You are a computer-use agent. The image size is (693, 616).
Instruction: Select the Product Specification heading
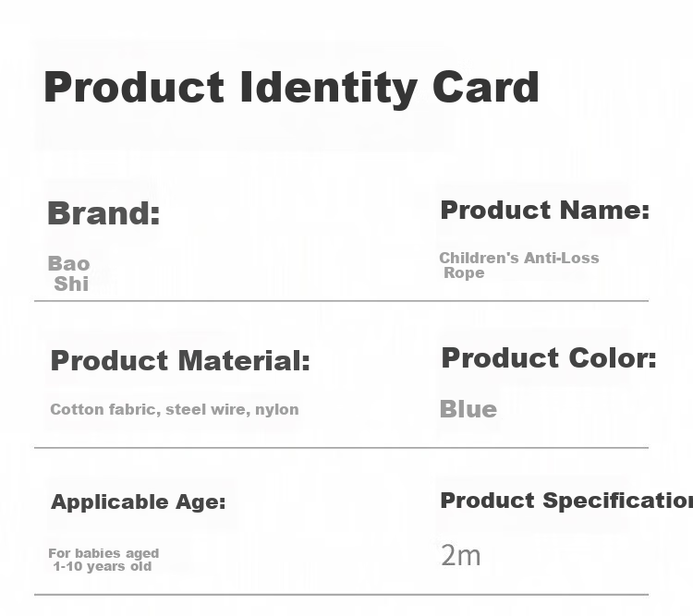click(566, 501)
